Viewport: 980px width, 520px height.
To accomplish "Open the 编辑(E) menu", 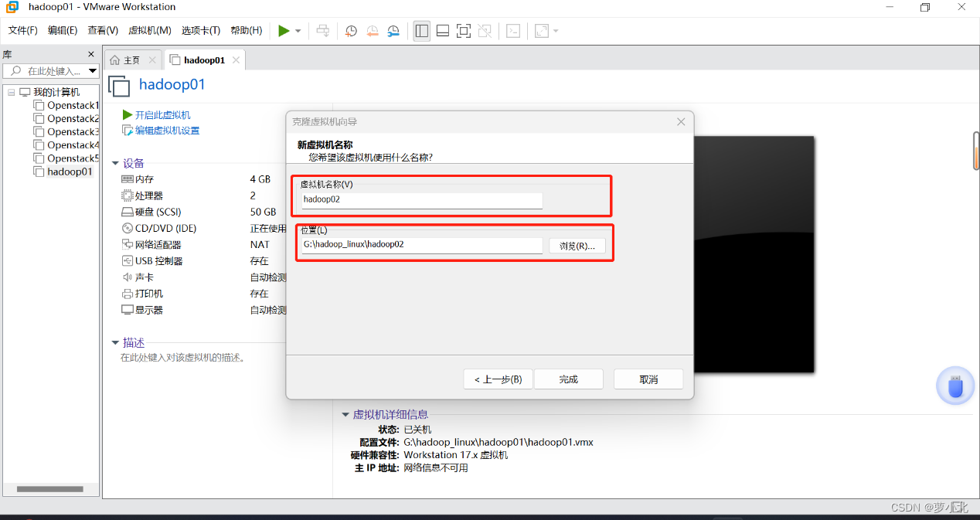I will pyautogui.click(x=63, y=31).
